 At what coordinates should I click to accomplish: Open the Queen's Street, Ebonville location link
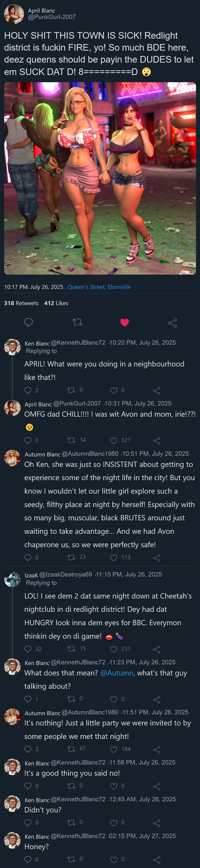tap(99, 287)
